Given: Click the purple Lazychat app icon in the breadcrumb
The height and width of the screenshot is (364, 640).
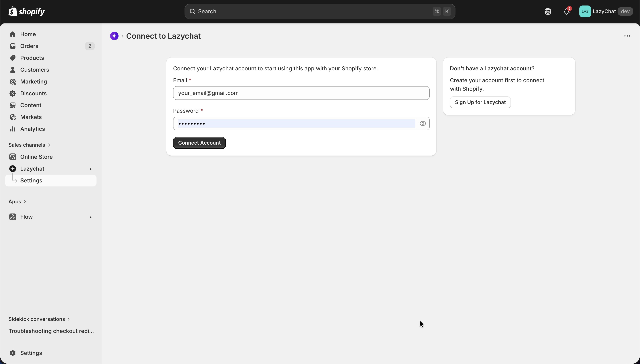Looking at the screenshot, I should coord(114,36).
